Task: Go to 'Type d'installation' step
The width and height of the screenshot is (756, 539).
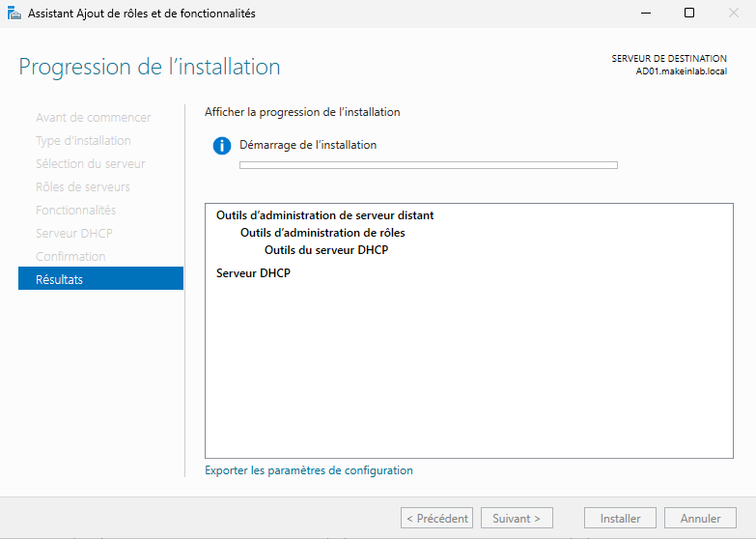Action: tap(83, 141)
